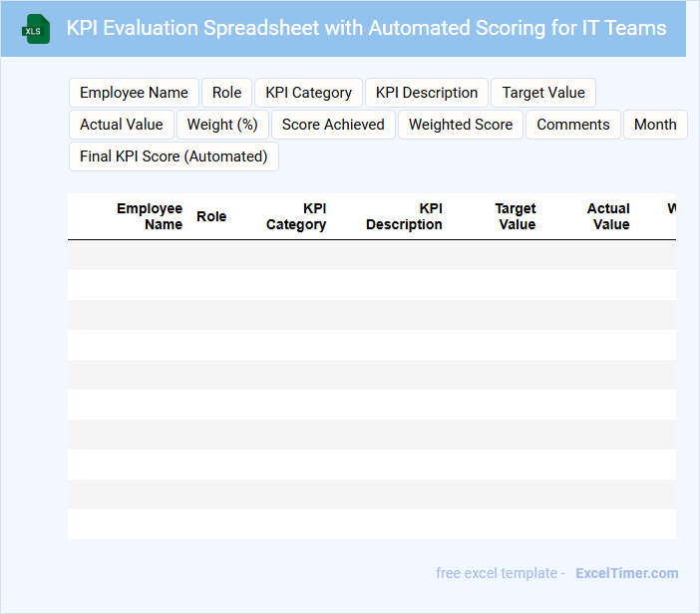This screenshot has height=614, width=700.
Task: Click the Role column header
Action: click(211, 216)
